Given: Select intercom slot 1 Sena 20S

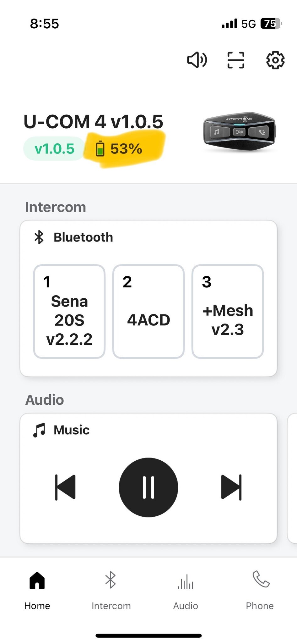Looking at the screenshot, I should point(69,311).
